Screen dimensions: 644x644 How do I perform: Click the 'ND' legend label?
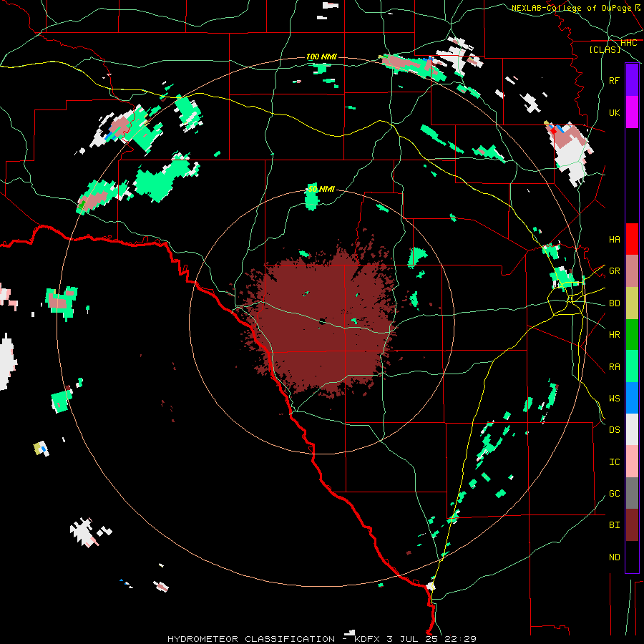pos(614,557)
